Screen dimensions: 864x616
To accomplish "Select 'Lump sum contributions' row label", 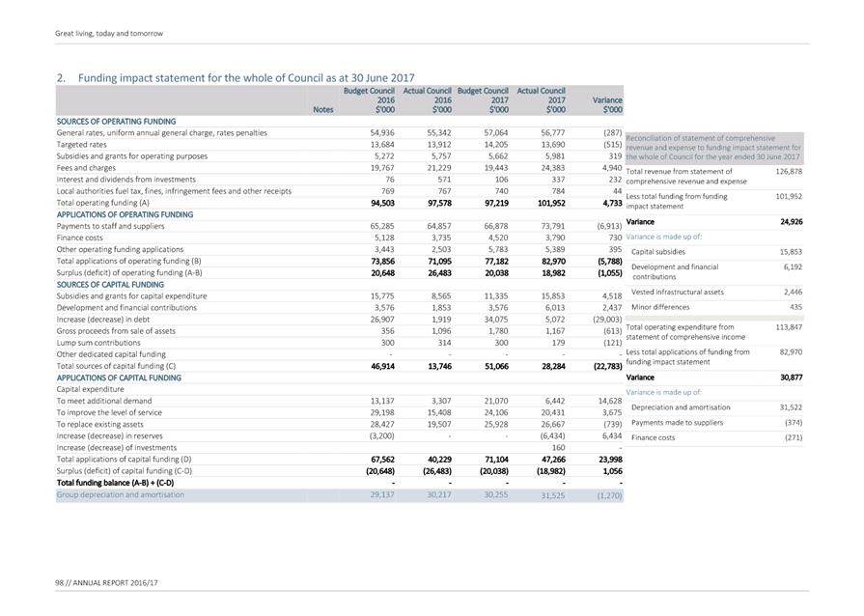I will [x=98, y=342].
